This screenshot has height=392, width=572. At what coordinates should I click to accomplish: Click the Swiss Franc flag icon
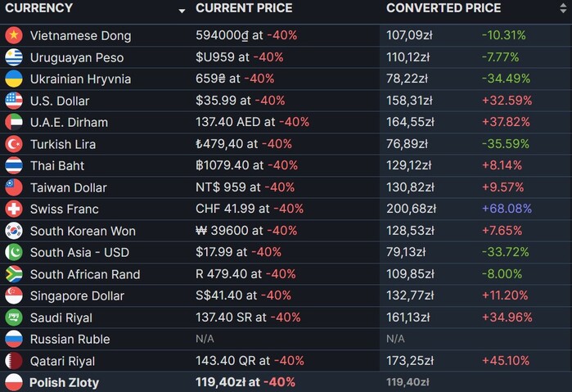[x=13, y=209]
